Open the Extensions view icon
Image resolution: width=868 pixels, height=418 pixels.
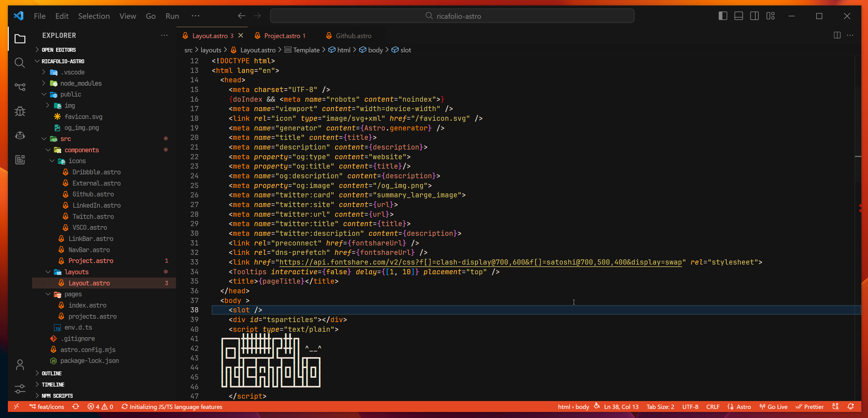[20, 160]
